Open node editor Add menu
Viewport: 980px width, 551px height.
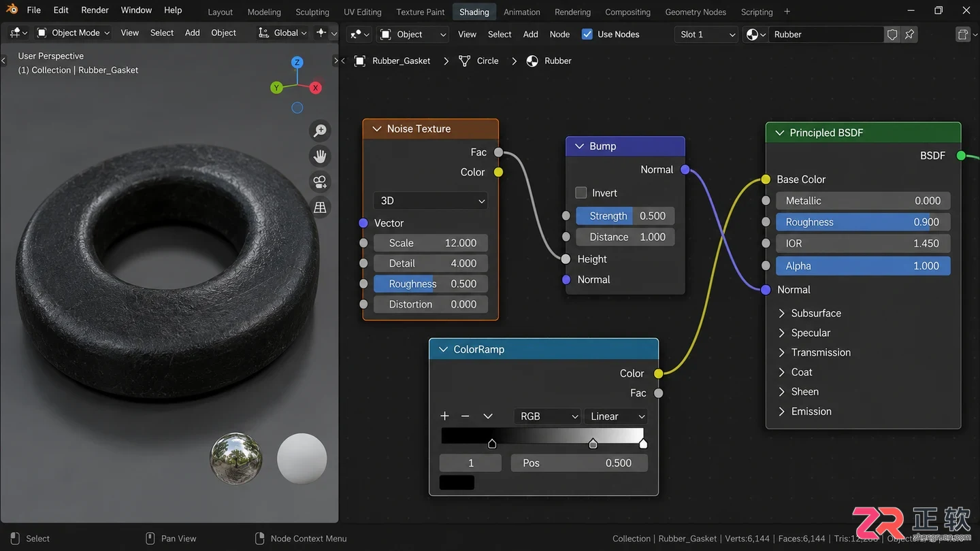click(530, 34)
